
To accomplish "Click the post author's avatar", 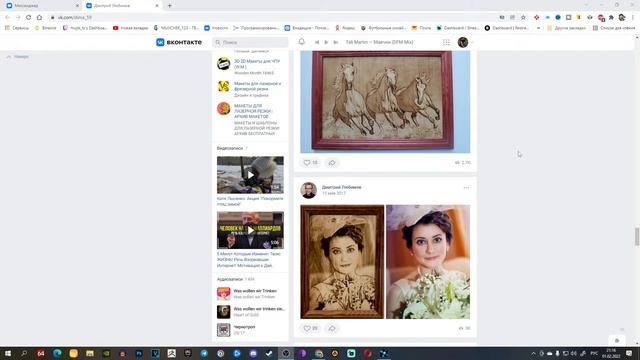I will [309, 190].
